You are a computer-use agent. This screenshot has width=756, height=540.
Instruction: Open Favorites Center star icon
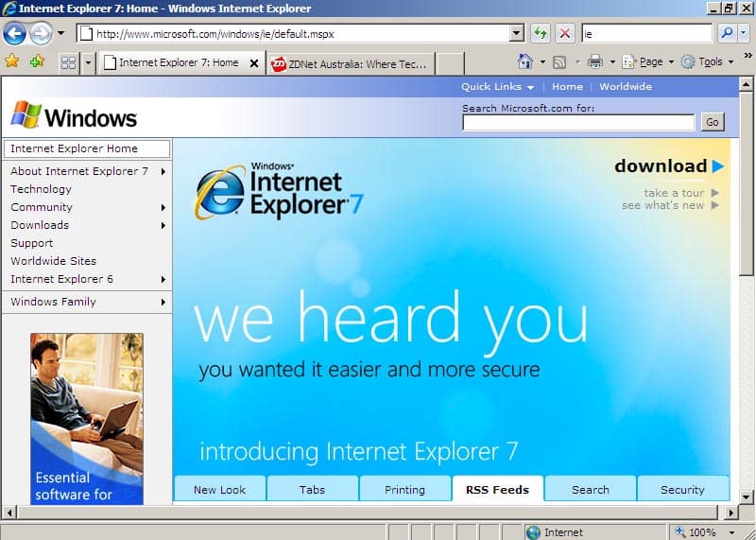12,61
